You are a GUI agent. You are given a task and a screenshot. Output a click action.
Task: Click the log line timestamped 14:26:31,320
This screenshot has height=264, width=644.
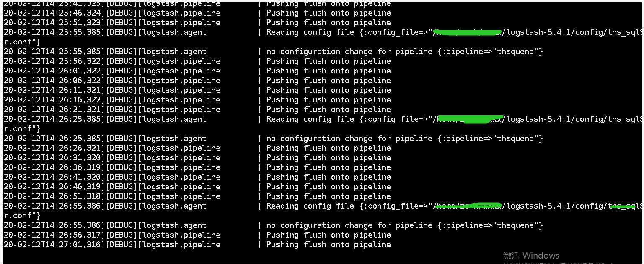tap(197, 158)
